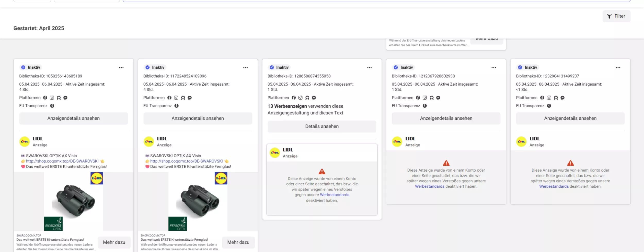Viewport: 644px width, 252px height.
Task: Click Instagram platform icon in second card
Action: click(x=176, y=98)
